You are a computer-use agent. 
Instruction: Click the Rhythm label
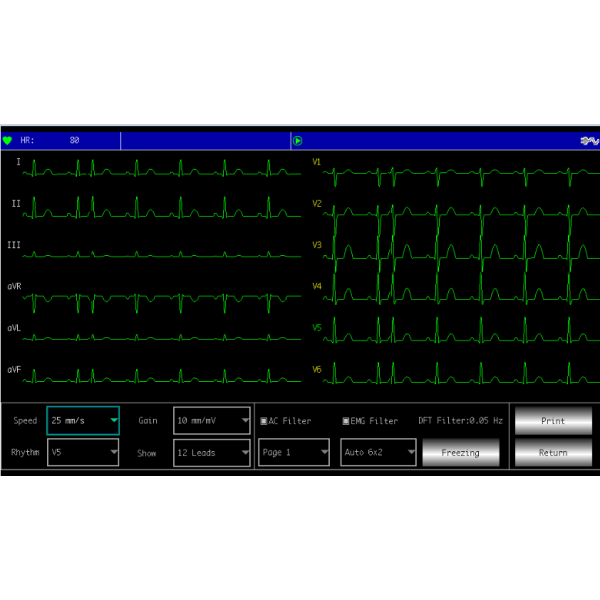(x=25, y=453)
